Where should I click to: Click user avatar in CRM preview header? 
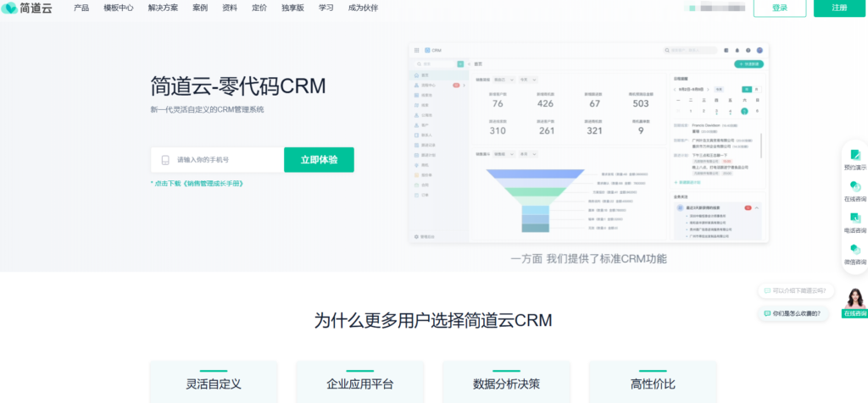759,50
